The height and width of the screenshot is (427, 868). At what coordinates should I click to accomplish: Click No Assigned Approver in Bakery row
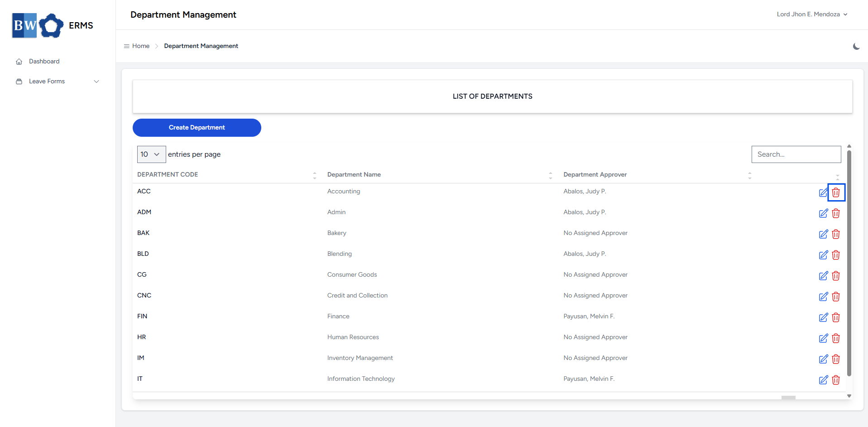(595, 233)
